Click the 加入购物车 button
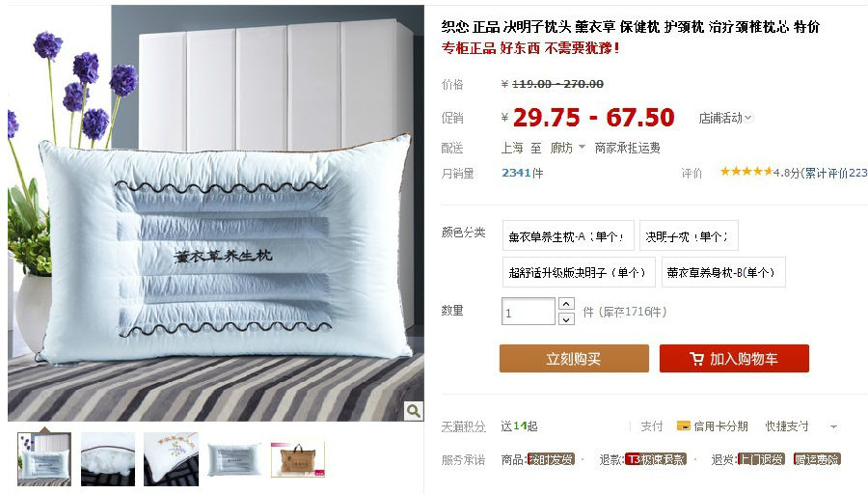 [734, 358]
